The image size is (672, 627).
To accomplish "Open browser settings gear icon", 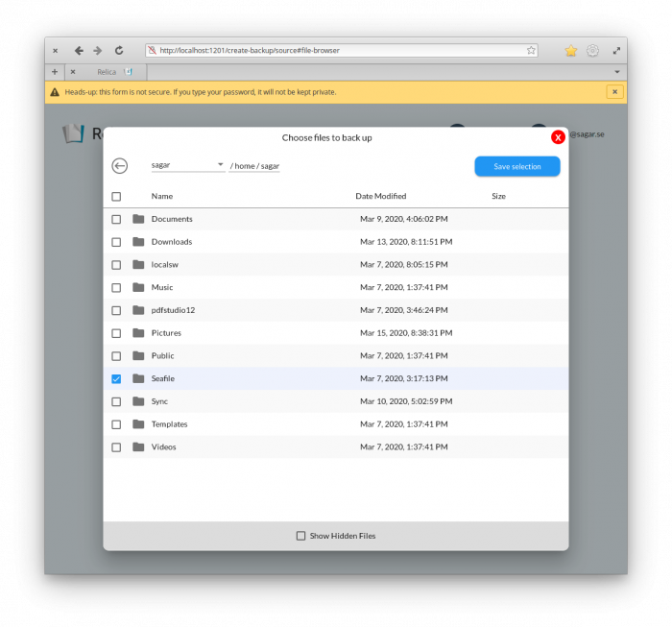I will tap(593, 51).
